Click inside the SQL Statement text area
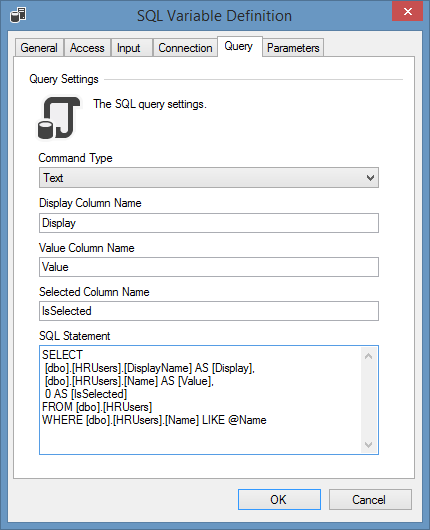The width and height of the screenshot is (430, 530). pos(200,400)
